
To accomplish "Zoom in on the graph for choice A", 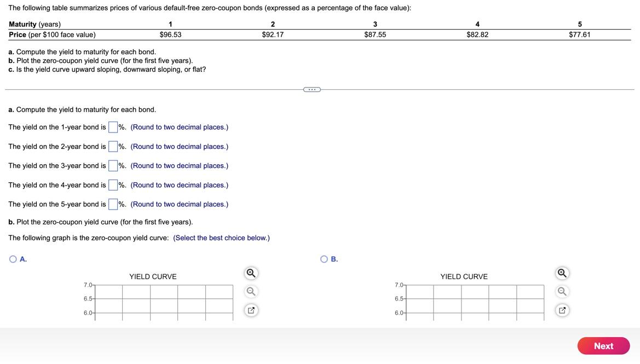I will pyautogui.click(x=251, y=272).
